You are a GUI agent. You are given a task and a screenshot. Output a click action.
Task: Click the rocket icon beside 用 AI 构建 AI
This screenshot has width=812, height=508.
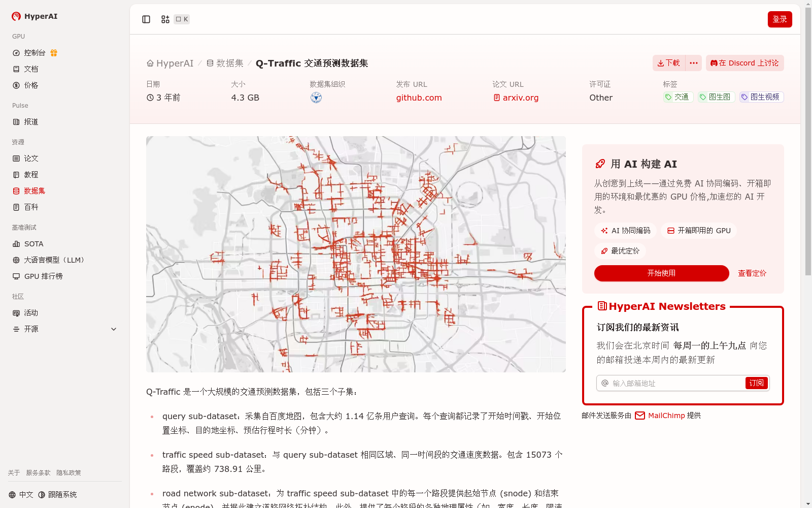pos(600,164)
